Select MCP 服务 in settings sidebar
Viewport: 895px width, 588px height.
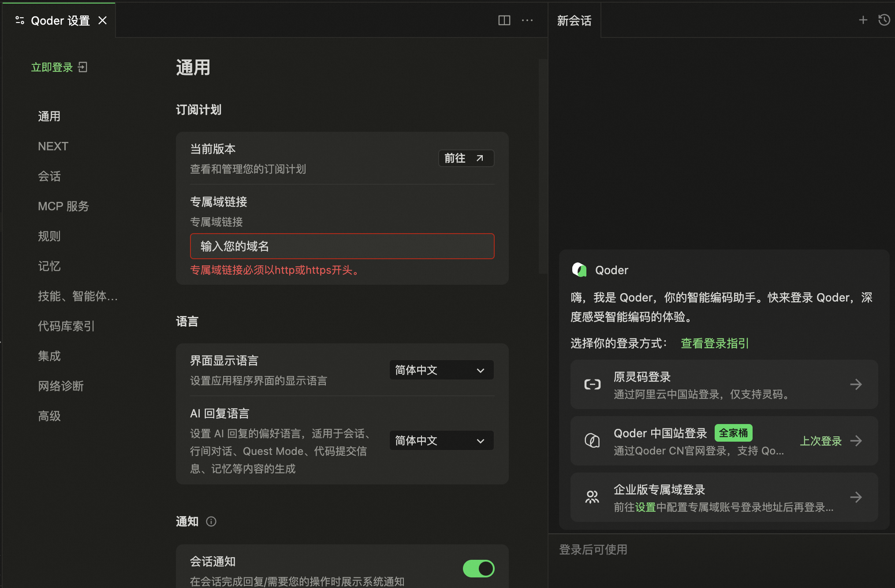63,206
